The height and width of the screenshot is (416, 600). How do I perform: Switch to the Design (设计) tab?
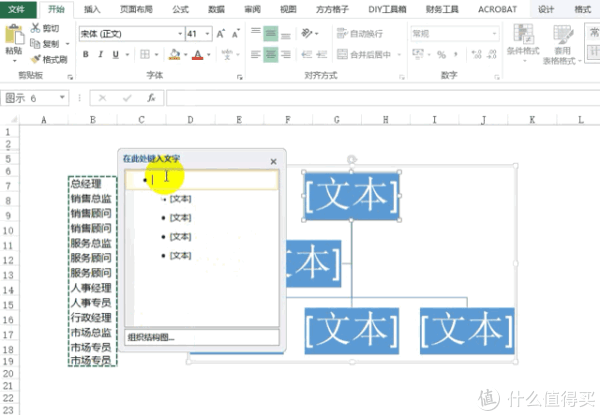tap(546, 9)
